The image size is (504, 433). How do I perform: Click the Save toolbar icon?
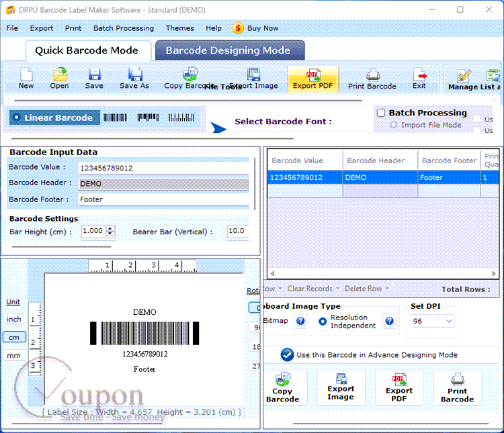click(94, 79)
